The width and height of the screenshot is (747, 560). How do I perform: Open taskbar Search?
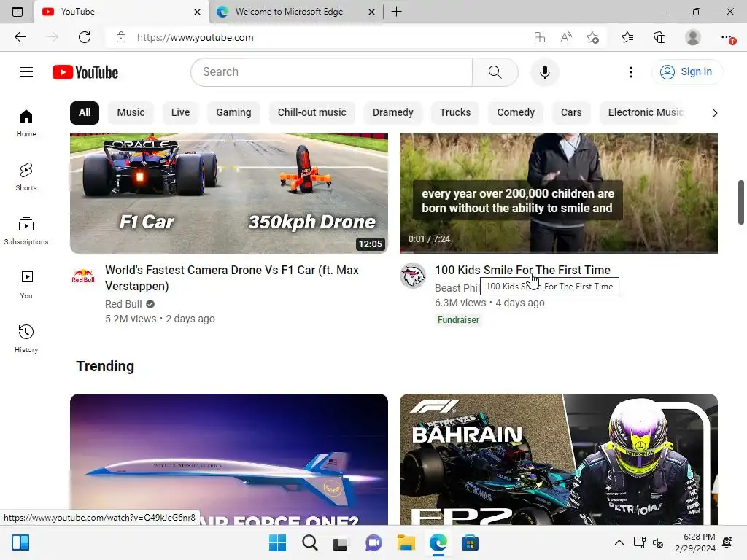309,542
